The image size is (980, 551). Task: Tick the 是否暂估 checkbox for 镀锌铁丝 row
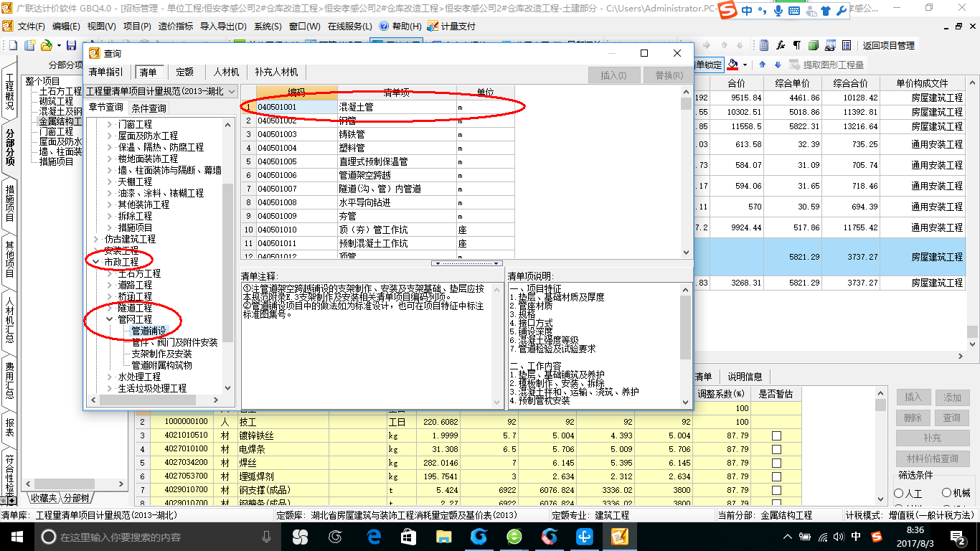(x=776, y=436)
